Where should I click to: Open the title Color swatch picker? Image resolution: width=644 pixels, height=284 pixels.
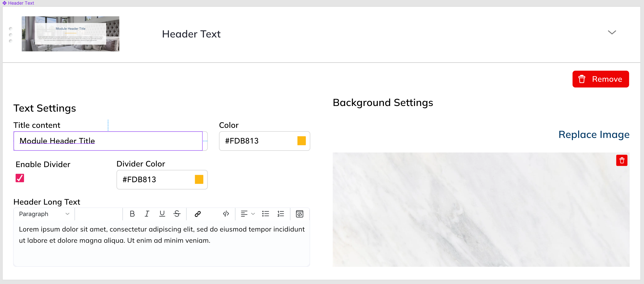click(301, 141)
